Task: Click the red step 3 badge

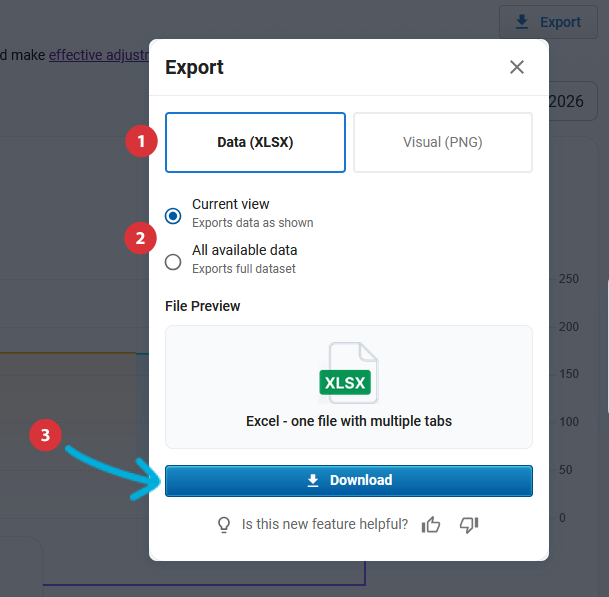Action: 46,435
